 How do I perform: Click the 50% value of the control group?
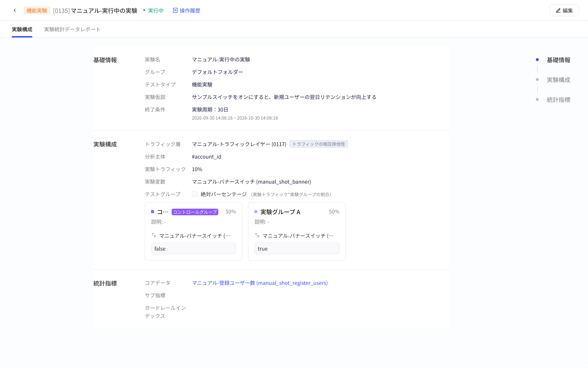[231, 211]
